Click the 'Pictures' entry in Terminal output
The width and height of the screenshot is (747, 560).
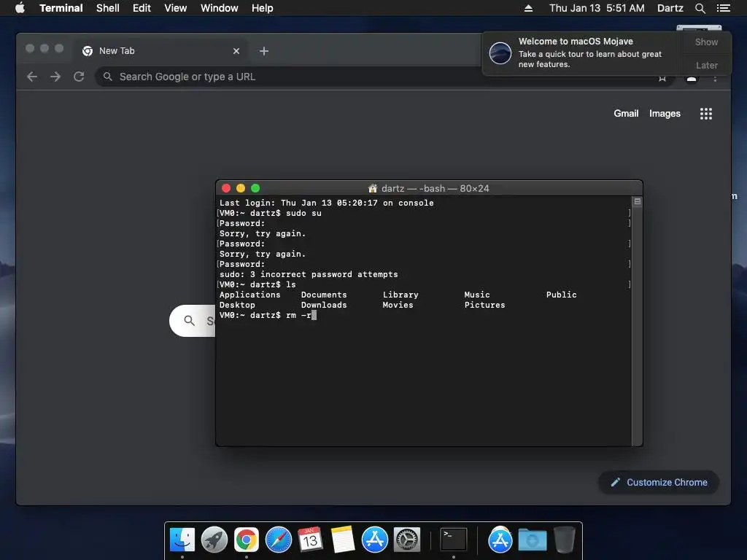[484, 305]
